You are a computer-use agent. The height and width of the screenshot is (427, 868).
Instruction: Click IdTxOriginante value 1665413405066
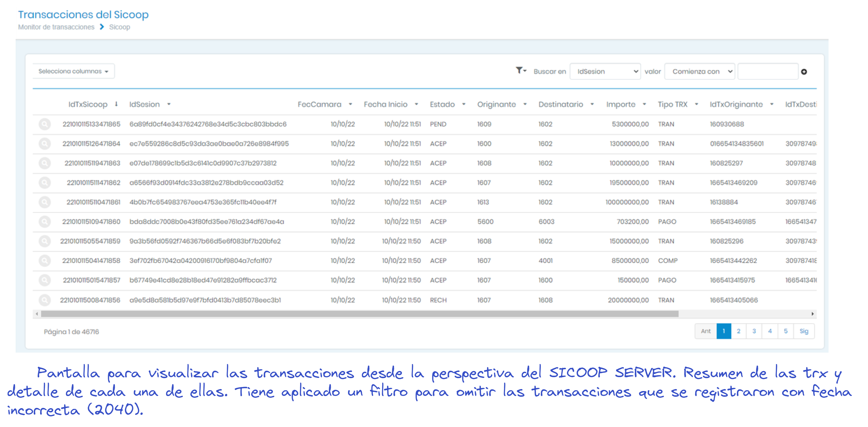tap(734, 300)
